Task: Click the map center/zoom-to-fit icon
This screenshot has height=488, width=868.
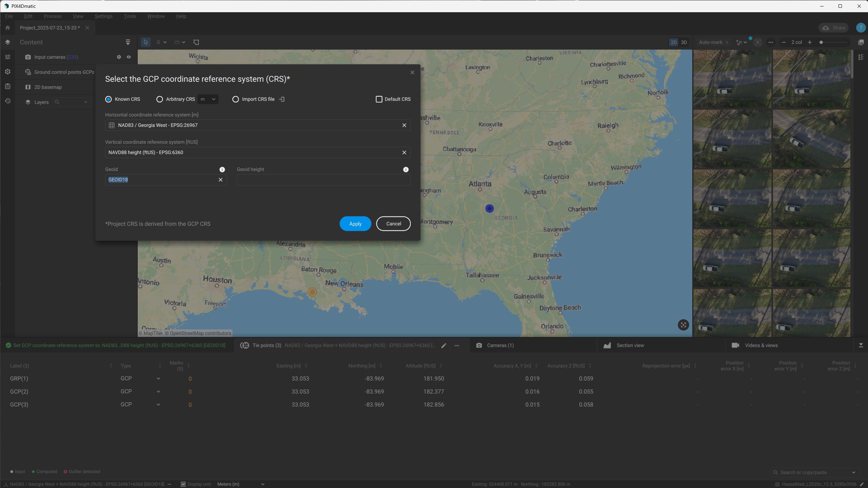Action: click(x=683, y=325)
